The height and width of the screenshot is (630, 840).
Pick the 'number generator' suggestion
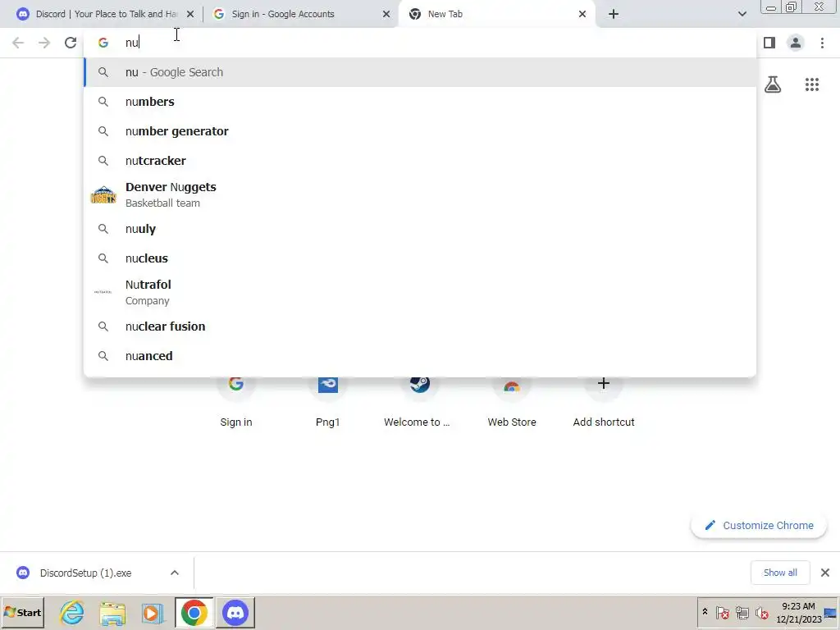click(420, 131)
